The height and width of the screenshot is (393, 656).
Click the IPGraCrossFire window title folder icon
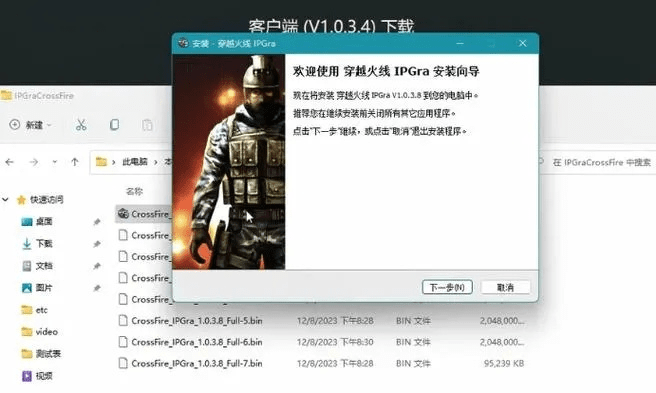6,95
